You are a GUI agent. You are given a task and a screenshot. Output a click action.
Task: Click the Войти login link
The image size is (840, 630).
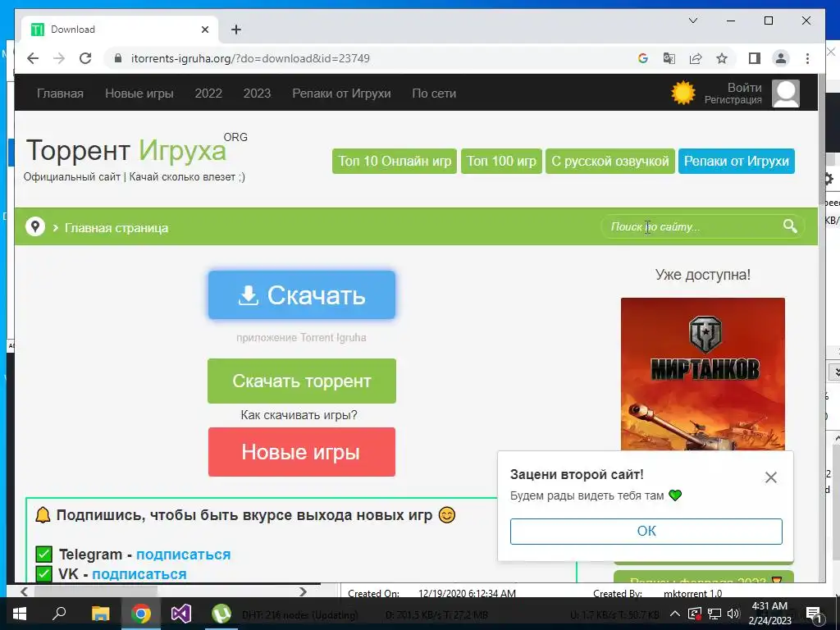[x=744, y=87]
